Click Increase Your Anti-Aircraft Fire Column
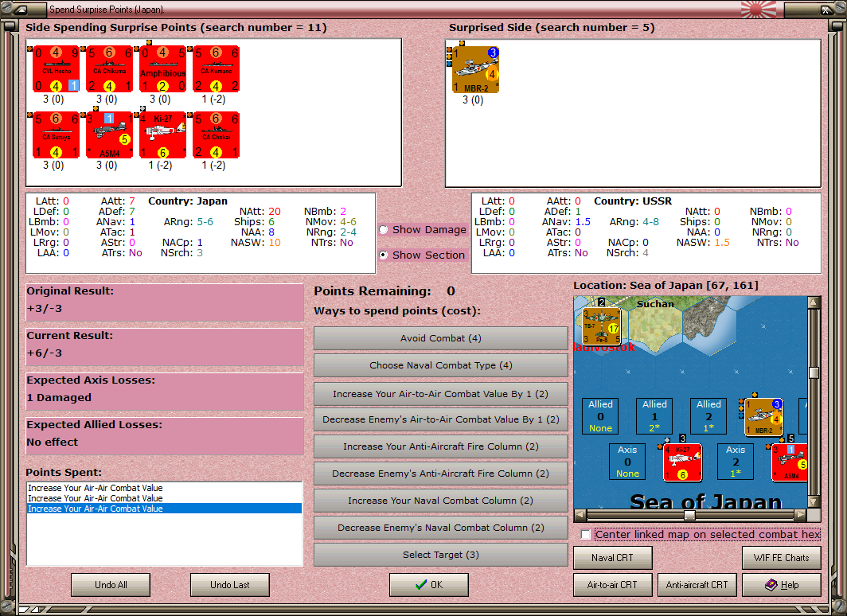 (x=441, y=446)
